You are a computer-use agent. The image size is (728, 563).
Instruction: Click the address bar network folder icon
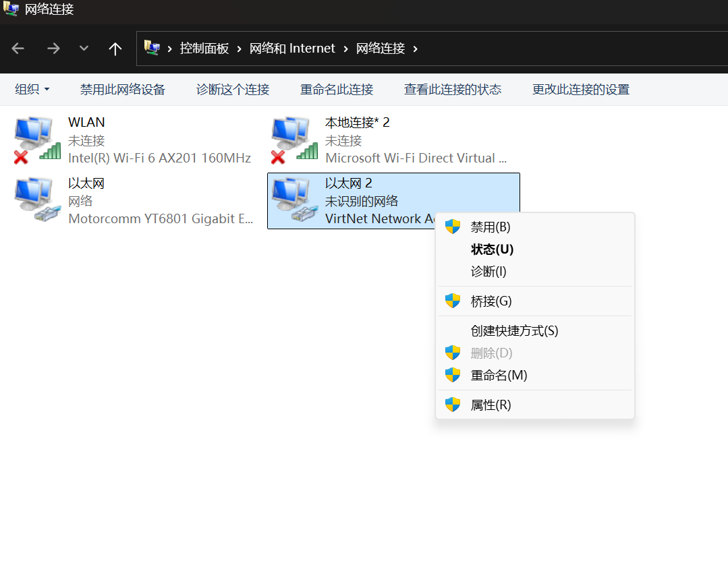(x=152, y=48)
